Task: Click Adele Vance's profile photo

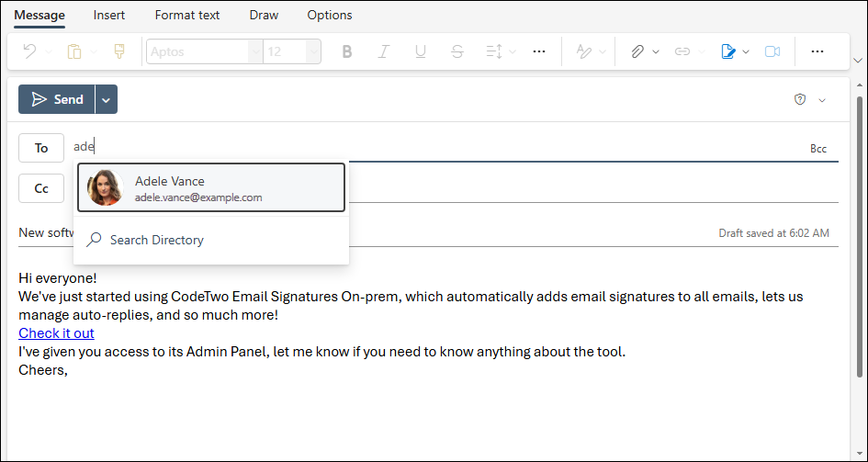Action: tap(106, 187)
